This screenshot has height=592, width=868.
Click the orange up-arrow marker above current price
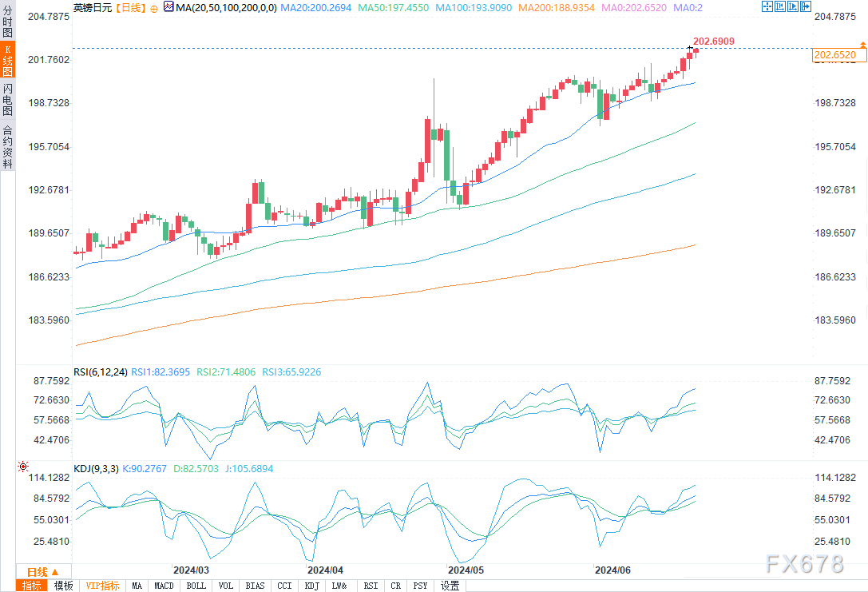point(863,44)
